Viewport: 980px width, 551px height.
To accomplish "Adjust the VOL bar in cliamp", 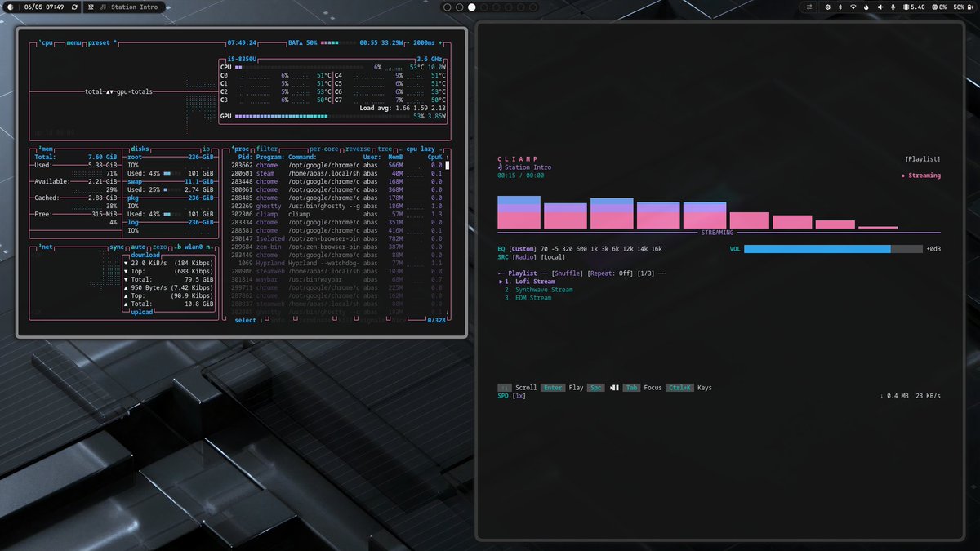I will pos(832,249).
